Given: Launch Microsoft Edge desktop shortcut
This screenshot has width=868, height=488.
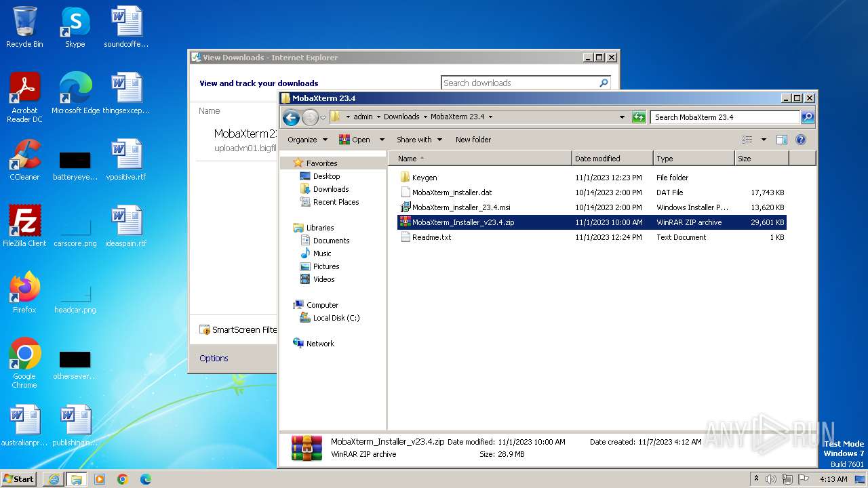Looking at the screenshot, I should [75, 94].
